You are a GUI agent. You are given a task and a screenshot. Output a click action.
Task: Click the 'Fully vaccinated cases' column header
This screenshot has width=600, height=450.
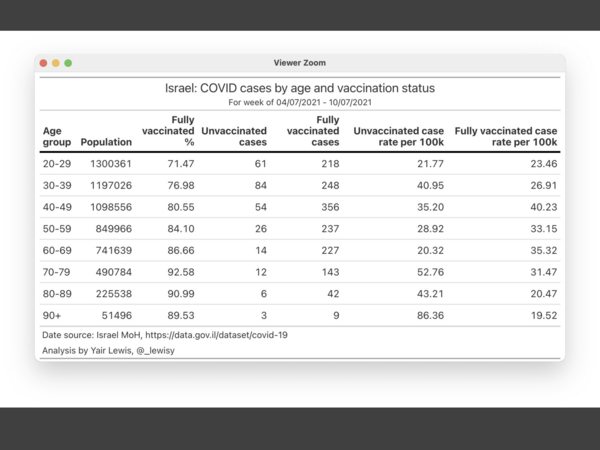[313, 131]
